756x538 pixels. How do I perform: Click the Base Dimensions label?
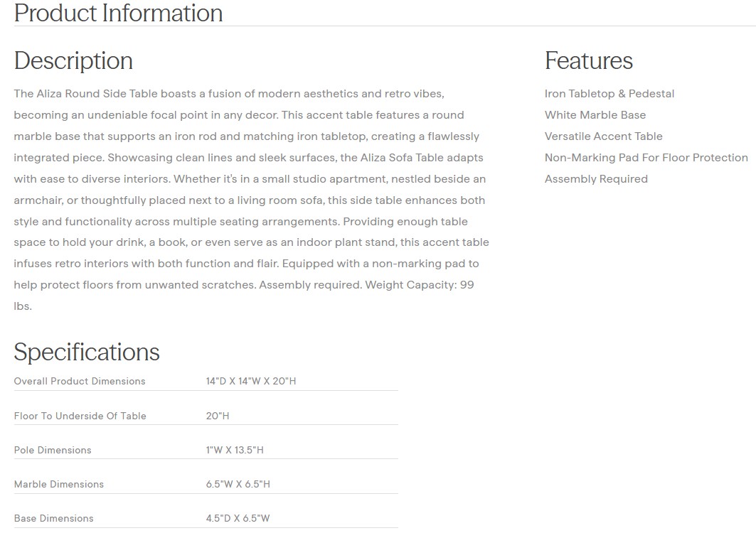(54, 518)
